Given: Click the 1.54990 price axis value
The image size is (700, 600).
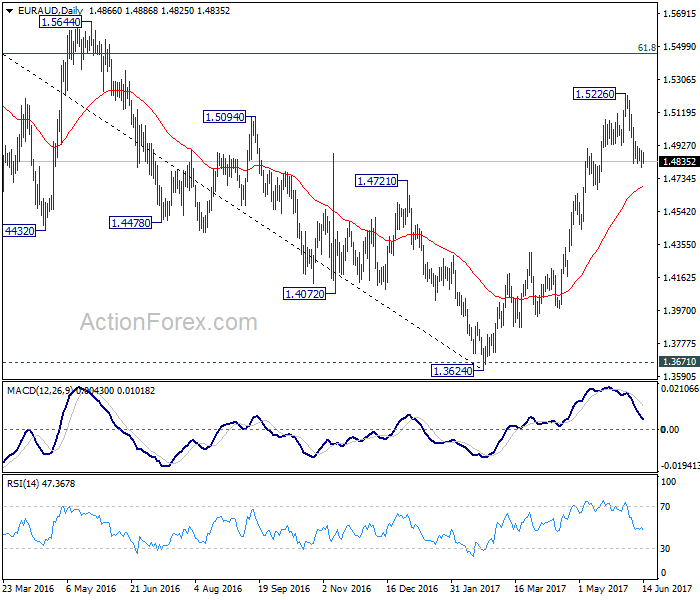Looking at the screenshot, I should 679,46.
